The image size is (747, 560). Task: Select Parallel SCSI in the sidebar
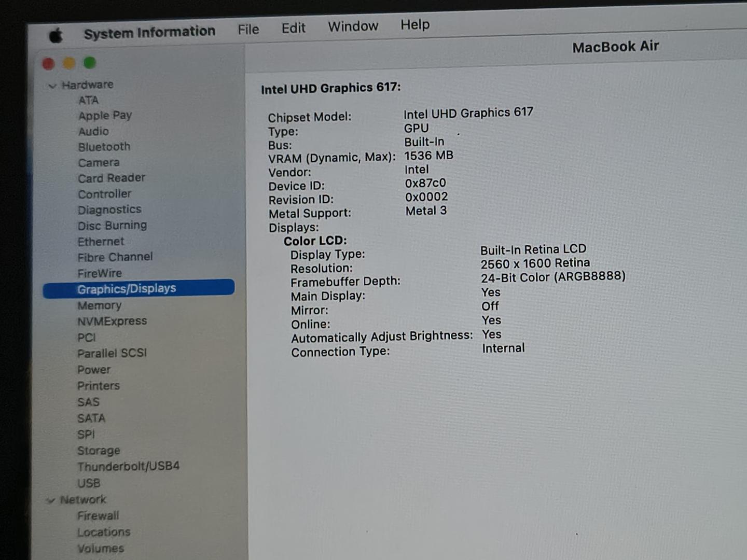tap(112, 353)
